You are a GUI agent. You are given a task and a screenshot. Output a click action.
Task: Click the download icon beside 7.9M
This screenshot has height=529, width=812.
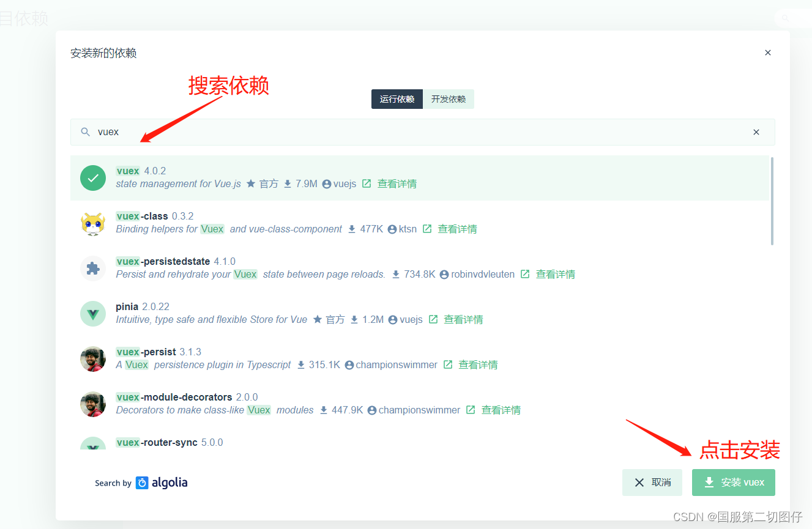coord(288,183)
